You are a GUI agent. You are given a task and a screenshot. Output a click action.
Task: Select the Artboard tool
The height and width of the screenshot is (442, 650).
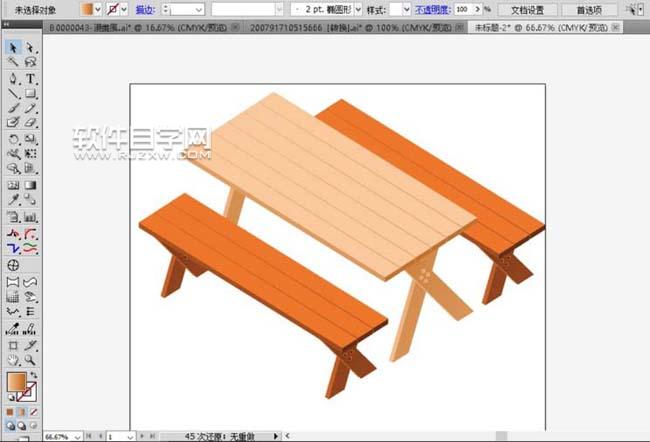click(x=13, y=345)
